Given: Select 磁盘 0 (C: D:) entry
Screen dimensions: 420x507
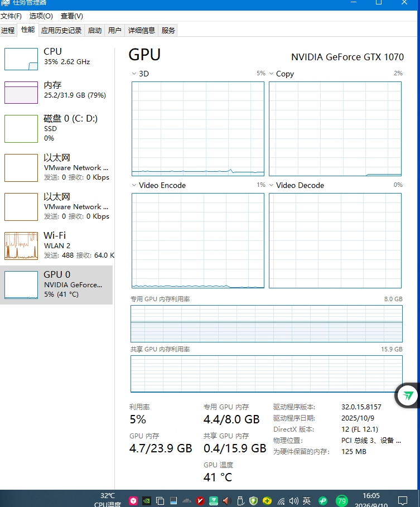Looking at the screenshot, I should [x=56, y=128].
